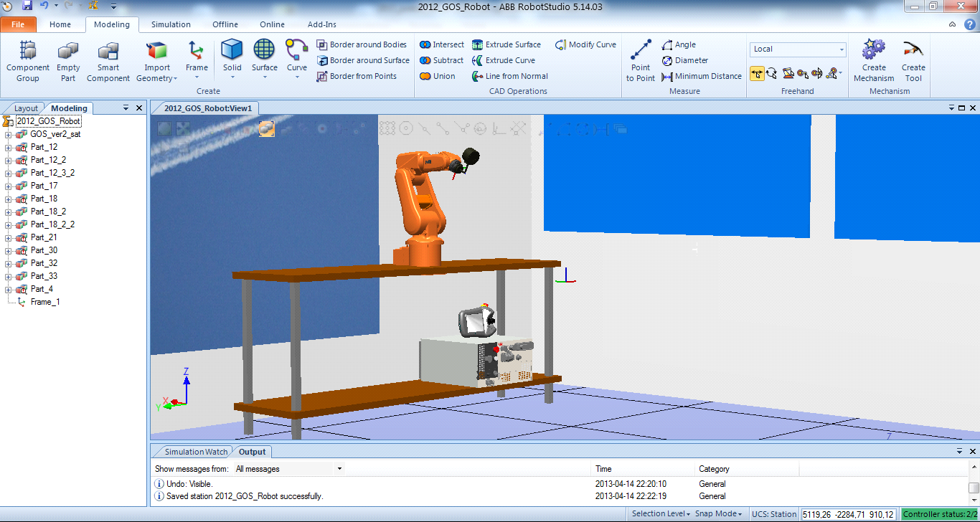The image size is (980, 522).
Task: Choose Border from Points
Action: [x=357, y=76]
